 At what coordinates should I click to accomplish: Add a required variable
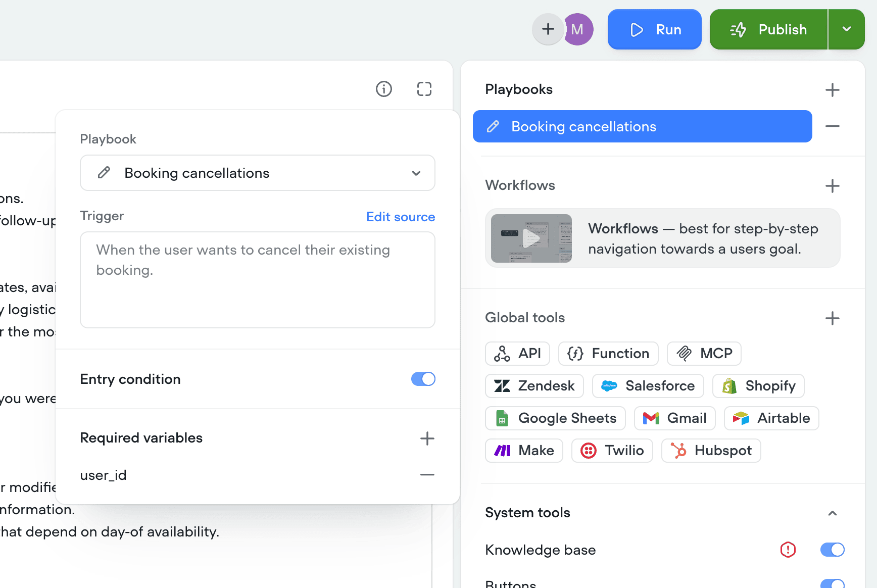pos(427,438)
